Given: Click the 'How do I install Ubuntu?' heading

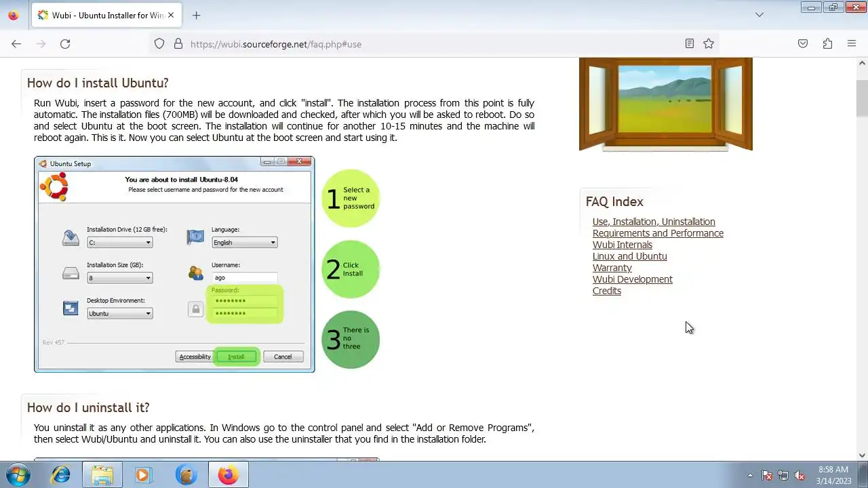Looking at the screenshot, I should [98, 83].
